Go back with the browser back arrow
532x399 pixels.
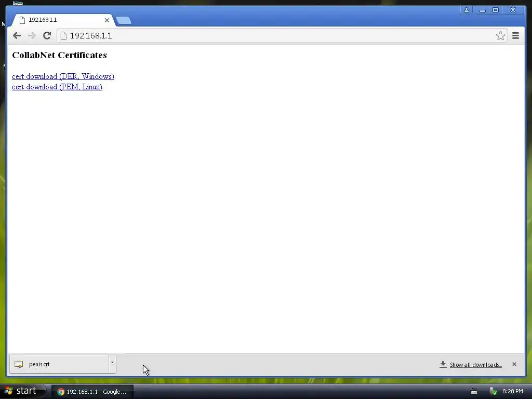(17, 36)
